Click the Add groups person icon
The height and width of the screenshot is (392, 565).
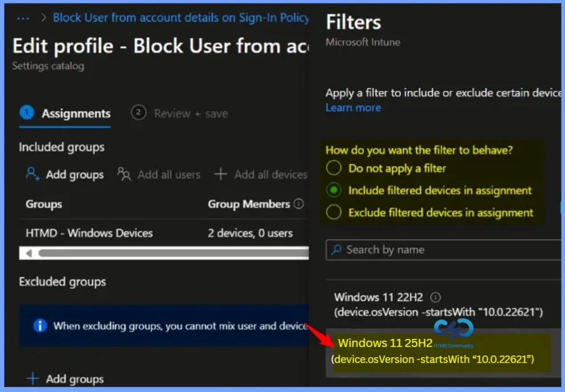tap(31, 175)
